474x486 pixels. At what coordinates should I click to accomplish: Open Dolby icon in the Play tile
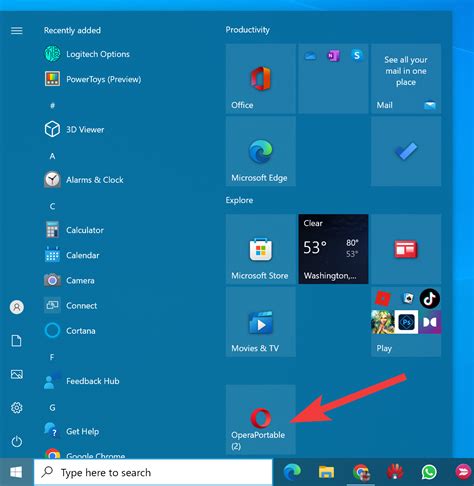[x=430, y=322]
